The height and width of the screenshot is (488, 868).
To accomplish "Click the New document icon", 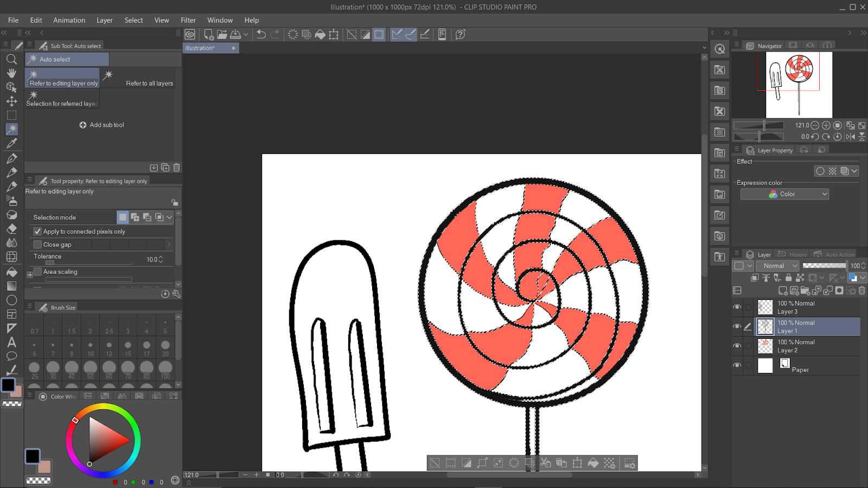I will (x=208, y=34).
